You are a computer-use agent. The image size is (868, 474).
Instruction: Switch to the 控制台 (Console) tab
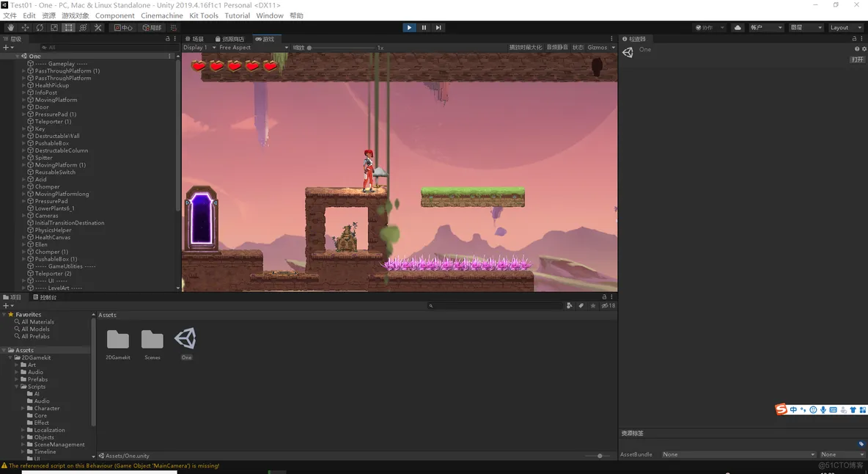click(x=44, y=297)
